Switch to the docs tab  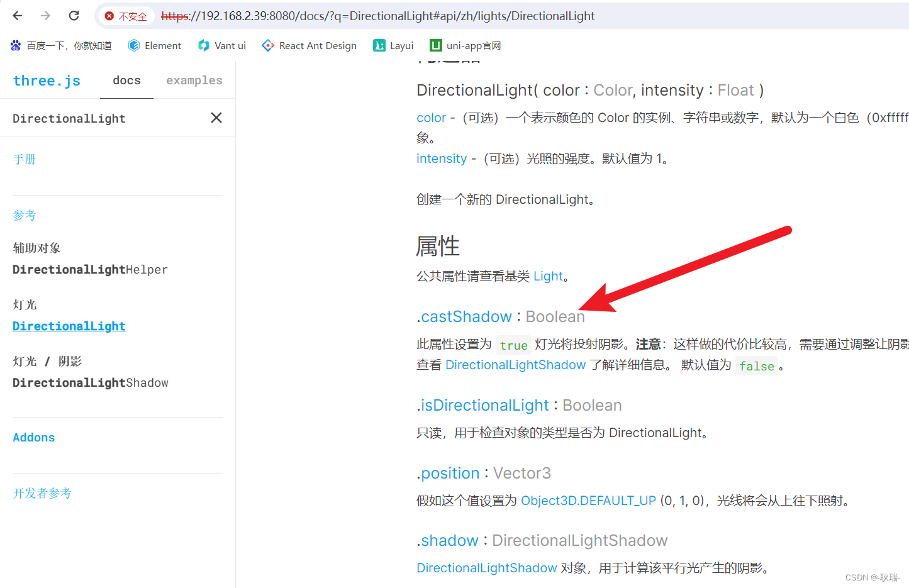click(126, 80)
